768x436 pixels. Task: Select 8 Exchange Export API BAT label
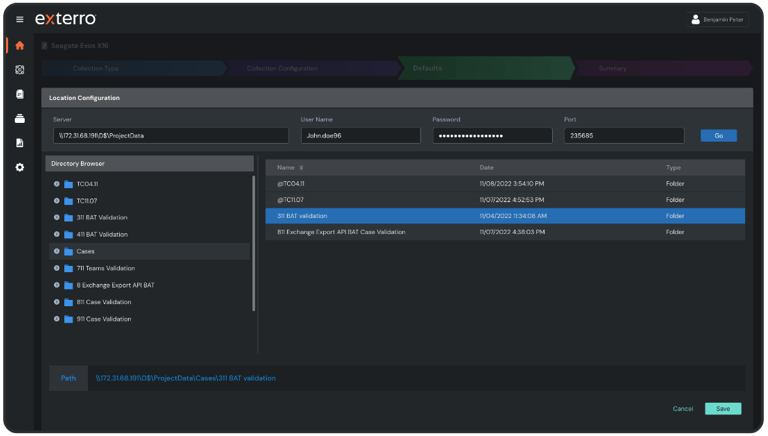click(x=116, y=285)
